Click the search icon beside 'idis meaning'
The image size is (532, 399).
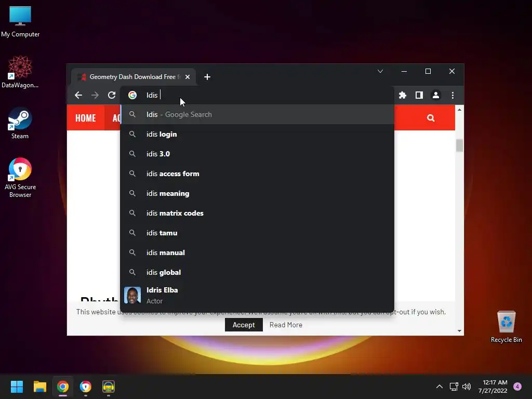pyautogui.click(x=132, y=193)
